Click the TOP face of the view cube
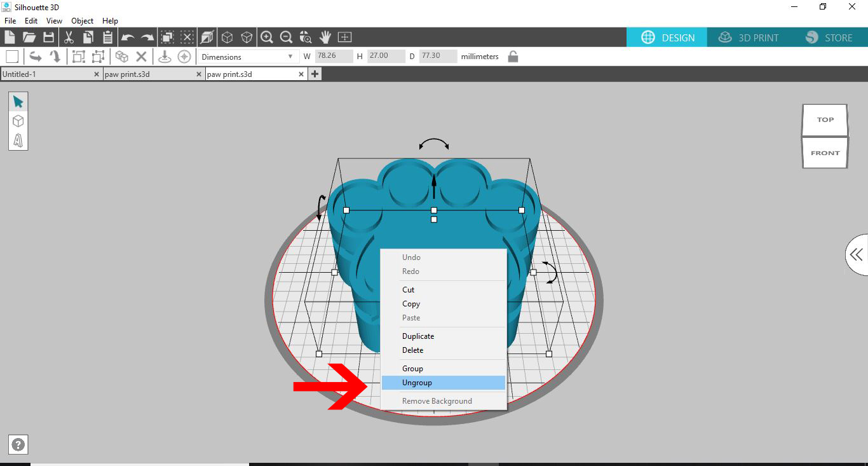 coord(825,120)
